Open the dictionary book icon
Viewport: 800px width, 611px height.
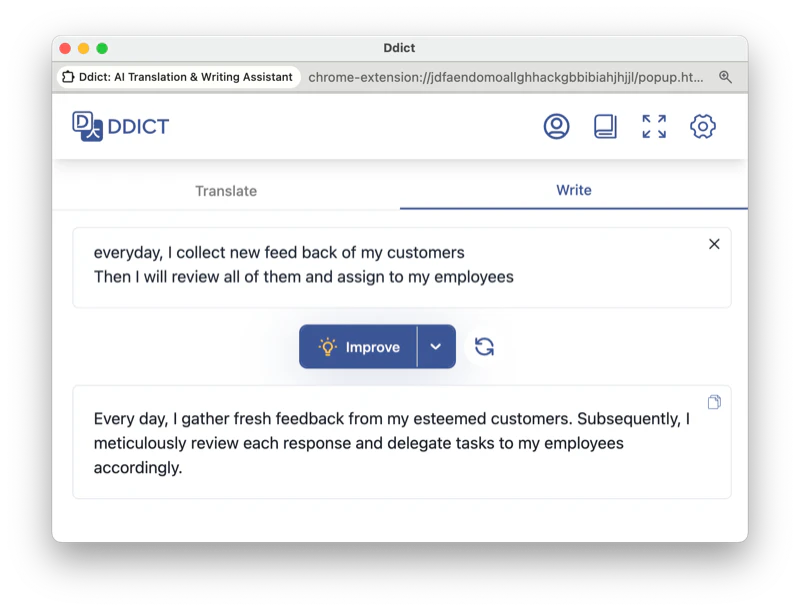605,126
